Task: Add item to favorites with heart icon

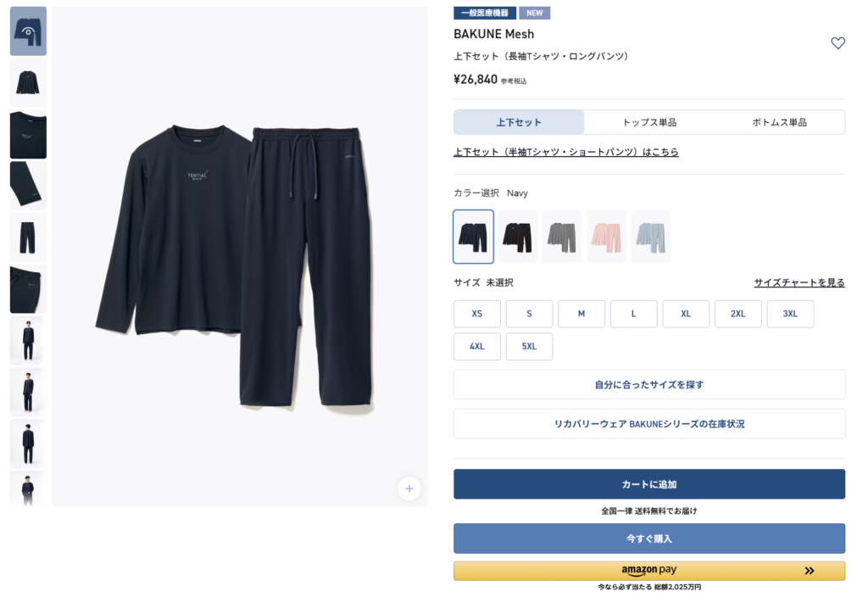Action: click(837, 43)
